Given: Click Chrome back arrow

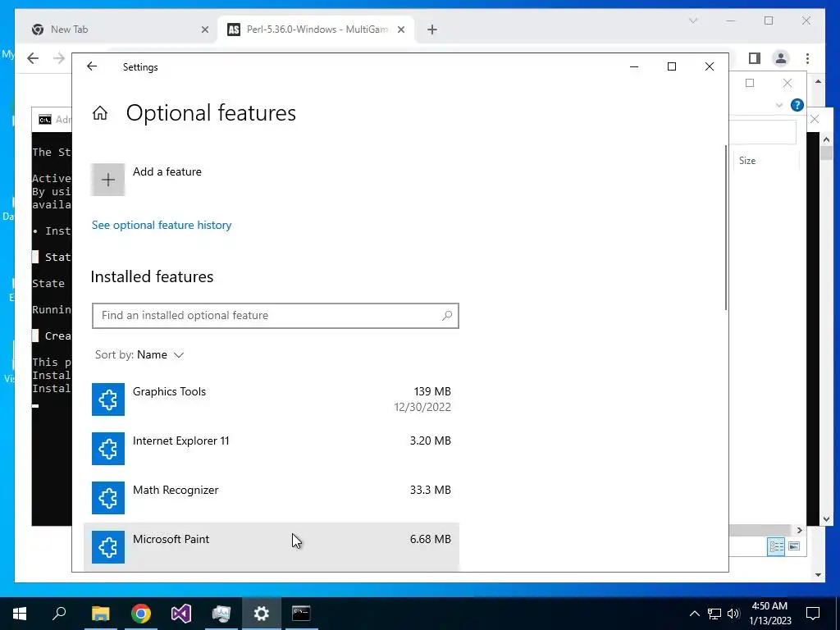Looking at the screenshot, I should tap(33, 58).
